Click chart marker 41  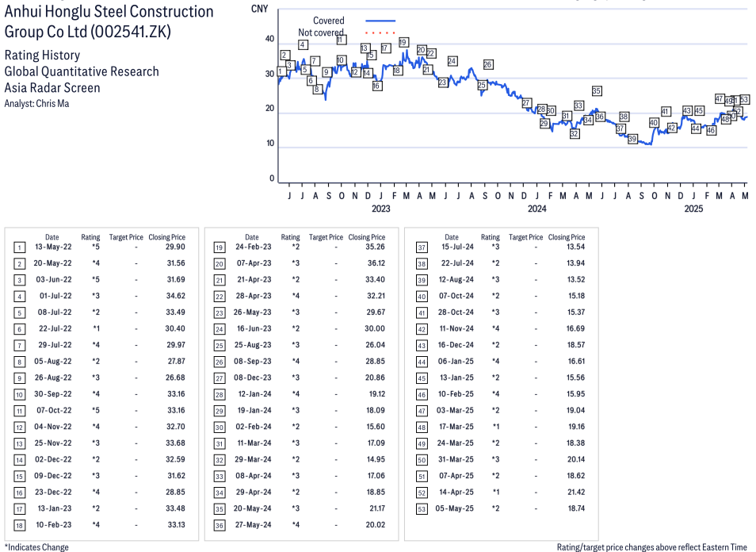[666, 112]
